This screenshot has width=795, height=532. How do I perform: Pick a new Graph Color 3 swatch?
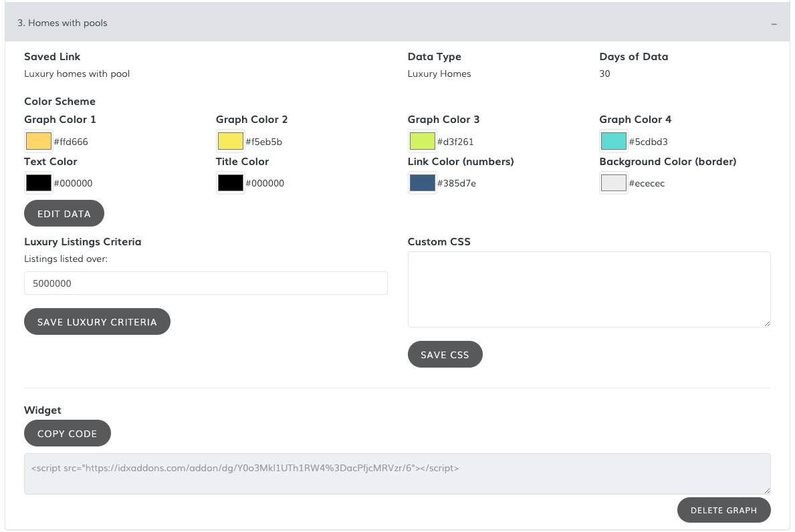422,141
